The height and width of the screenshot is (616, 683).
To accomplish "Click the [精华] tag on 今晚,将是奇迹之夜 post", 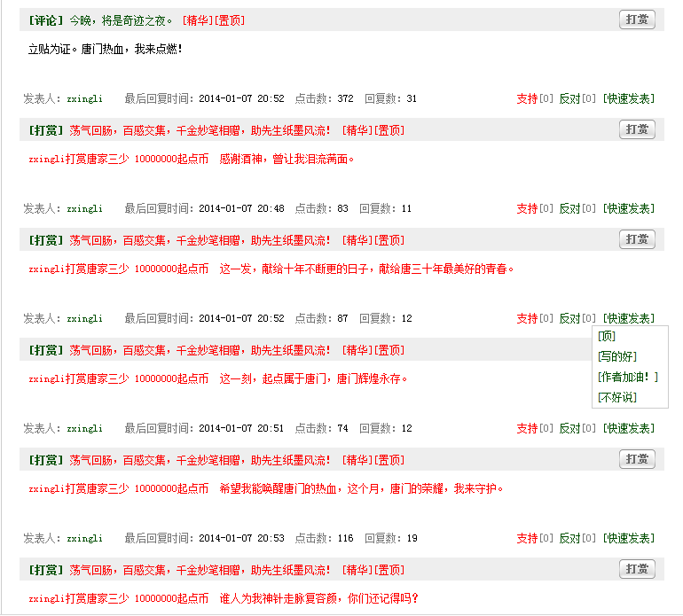I will (x=197, y=20).
